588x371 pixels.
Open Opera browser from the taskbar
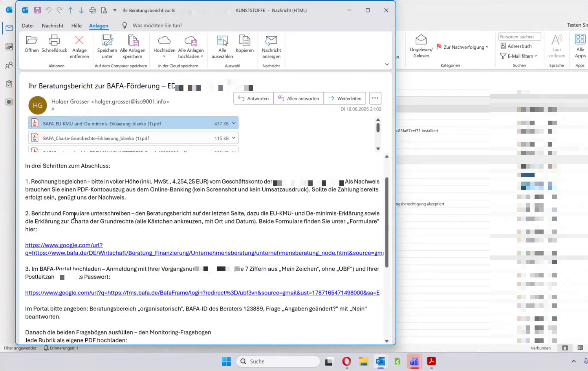346,362
